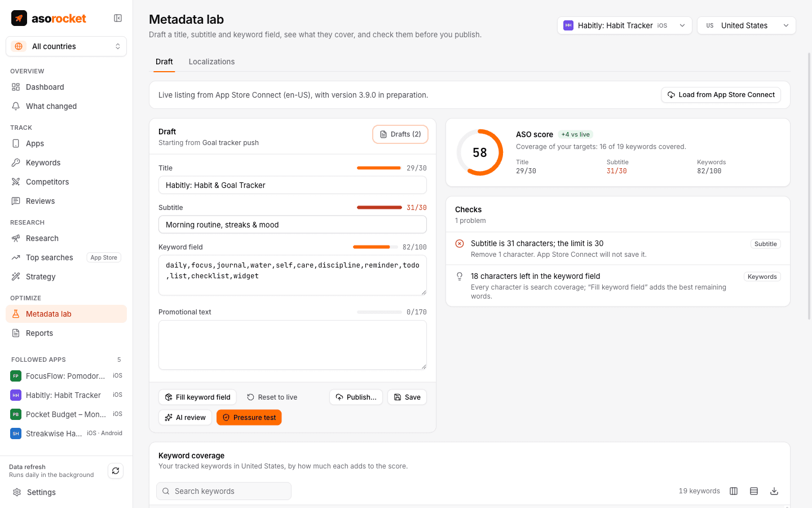Click the Fill keyword field button

click(197, 397)
